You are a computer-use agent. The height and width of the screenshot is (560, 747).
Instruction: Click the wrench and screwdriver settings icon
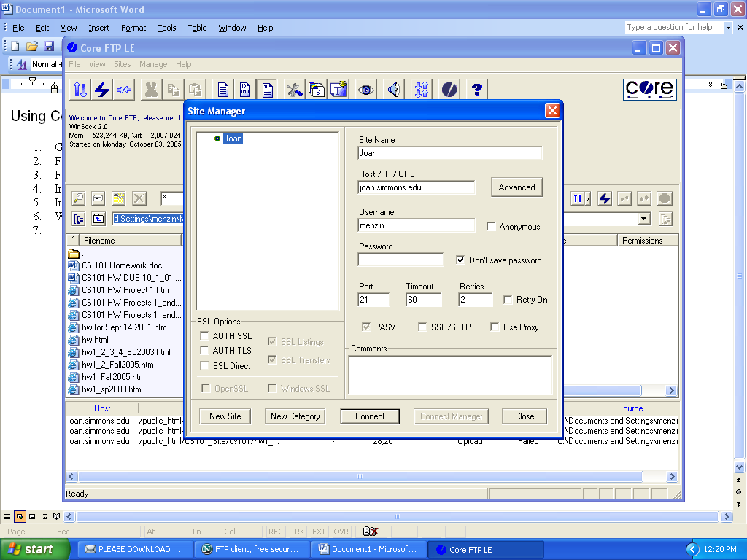tap(294, 90)
